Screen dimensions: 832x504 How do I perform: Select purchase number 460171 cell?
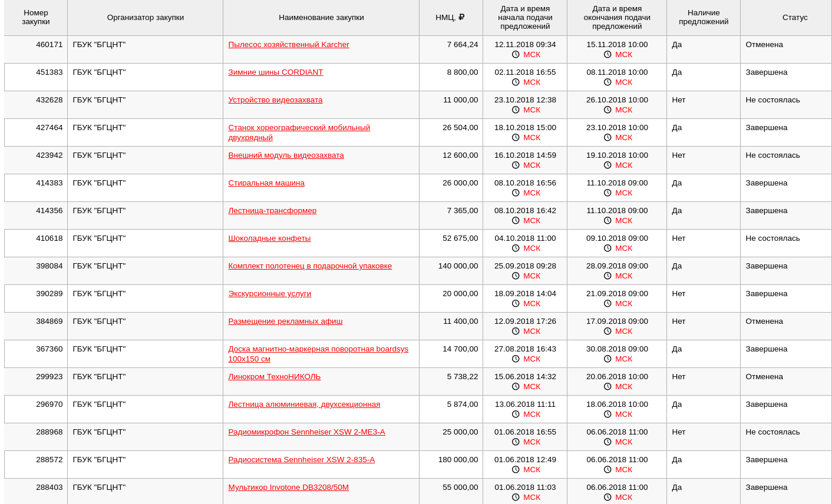[36, 49]
